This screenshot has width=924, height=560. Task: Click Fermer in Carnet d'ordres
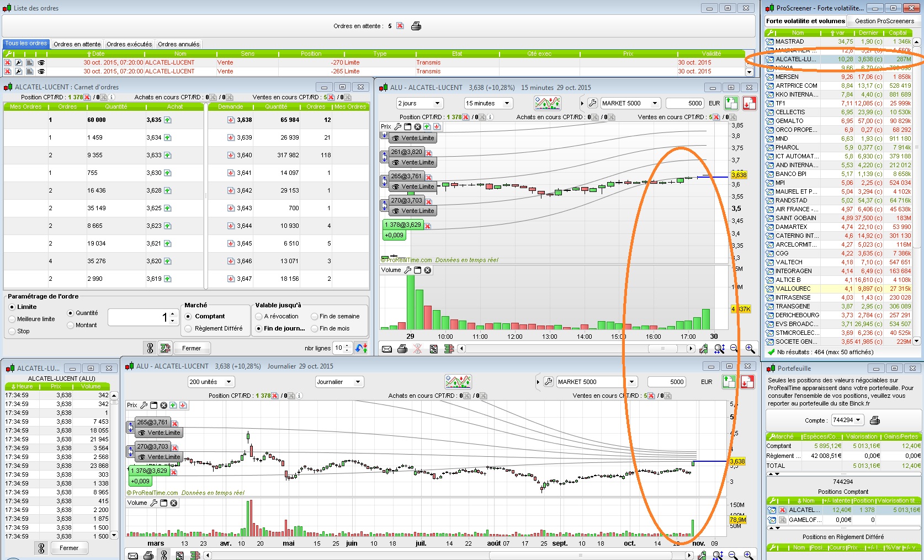pos(192,348)
